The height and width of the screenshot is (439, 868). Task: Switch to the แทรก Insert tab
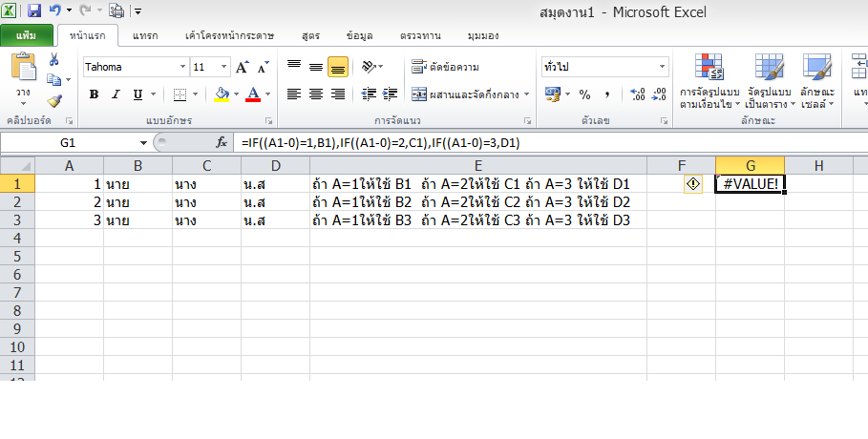[145, 35]
